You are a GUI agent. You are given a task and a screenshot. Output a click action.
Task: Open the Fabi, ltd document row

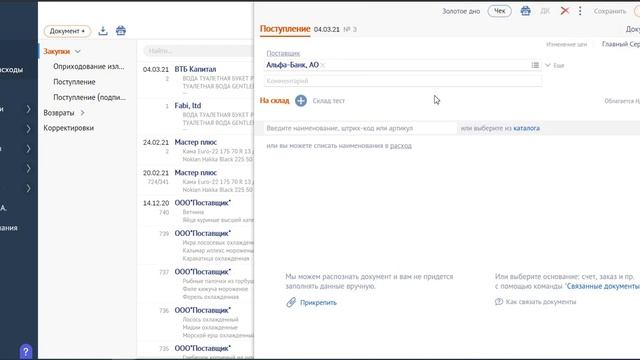pos(196,115)
